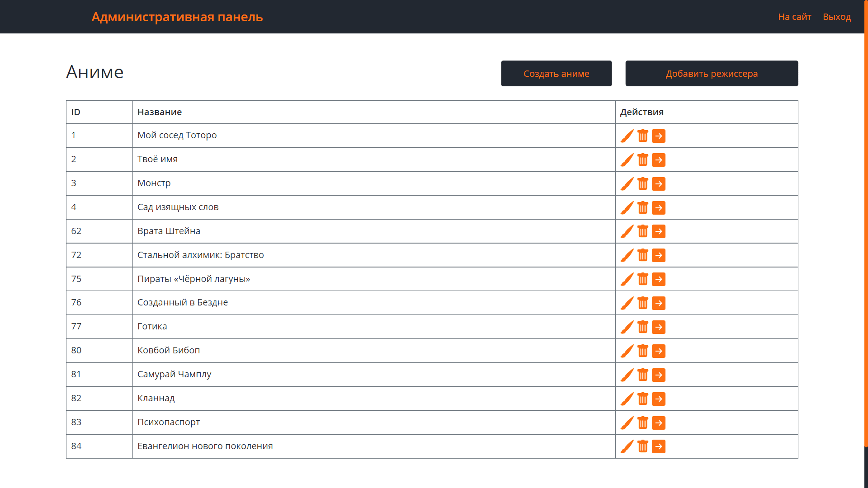Viewport: 868px width, 488px height.
Task: Delete 'Врата Штейна' with trash icon
Action: coord(643,231)
